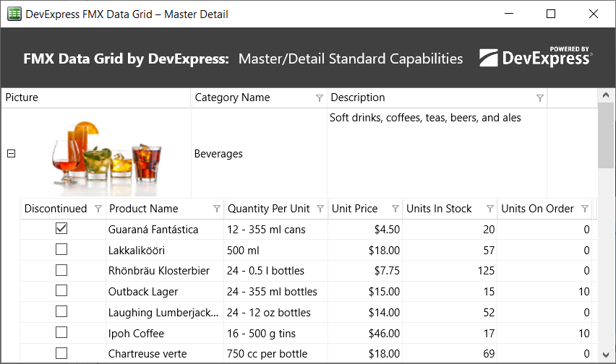Select the Chartreuse verte product name

tap(165, 354)
